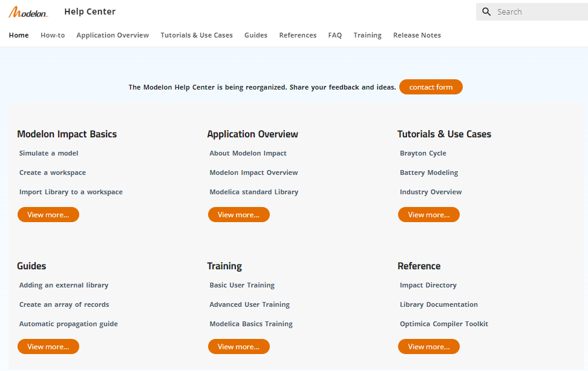The image size is (588, 371).
Task: Open Advanced User Training link
Action: tap(249, 304)
